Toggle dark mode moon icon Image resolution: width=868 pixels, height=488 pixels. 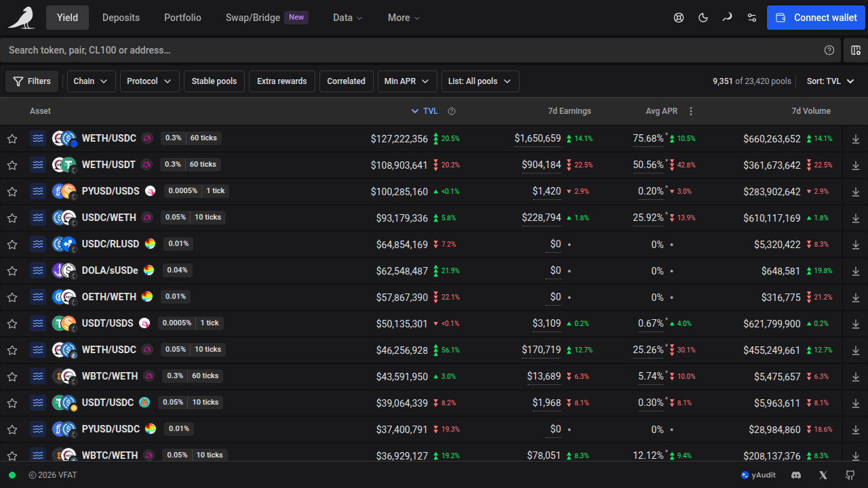coord(703,18)
